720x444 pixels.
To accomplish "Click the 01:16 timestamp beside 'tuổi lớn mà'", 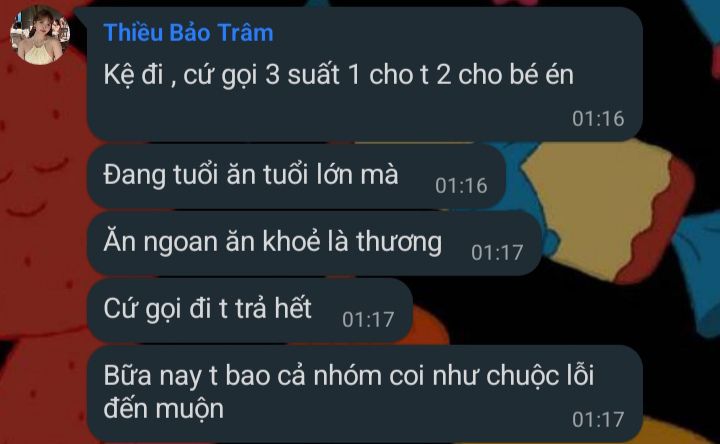I will pos(461,185).
